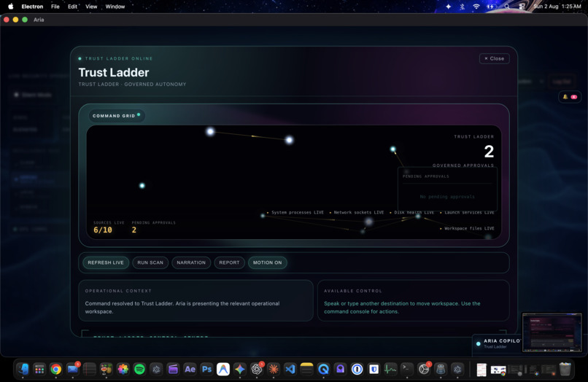The width and height of the screenshot is (588, 382).
Task: Open Spotlight search in menu bar
Action: coord(507,7)
